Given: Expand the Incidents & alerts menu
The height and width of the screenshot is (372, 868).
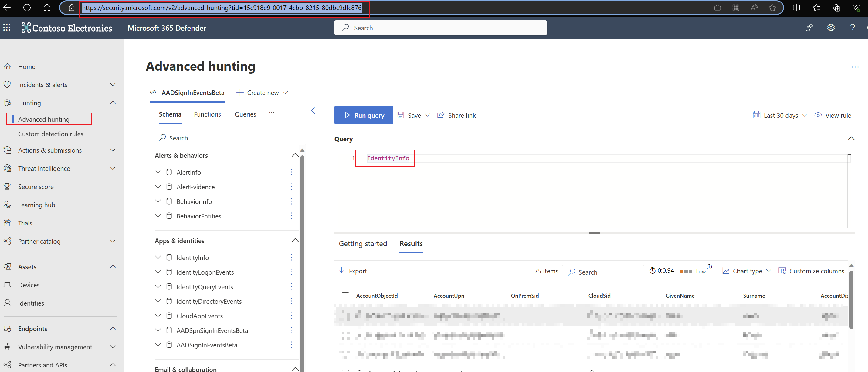Looking at the screenshot, I should point(113,85).
